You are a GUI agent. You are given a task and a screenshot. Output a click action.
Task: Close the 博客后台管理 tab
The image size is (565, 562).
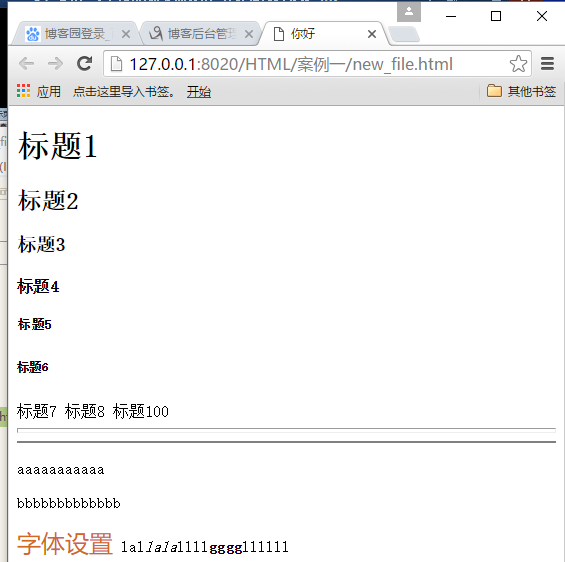click(x=249, y=34)
